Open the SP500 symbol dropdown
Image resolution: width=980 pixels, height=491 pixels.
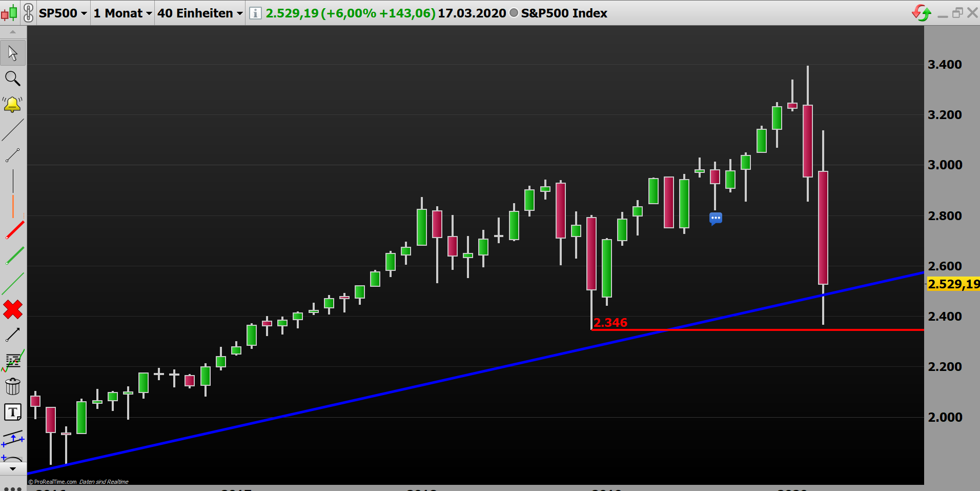(x=63, y=13)
